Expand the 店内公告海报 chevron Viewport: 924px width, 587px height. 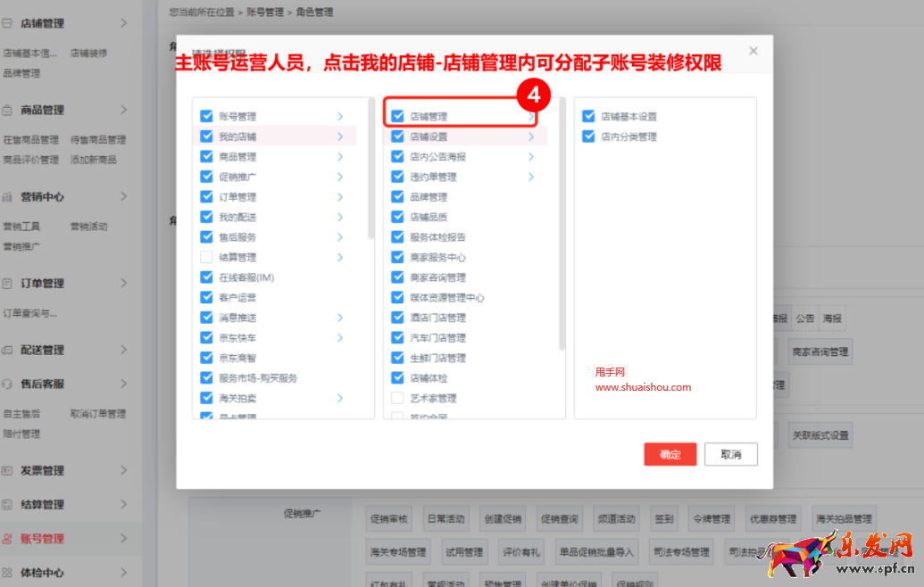(x=531, y=157)
